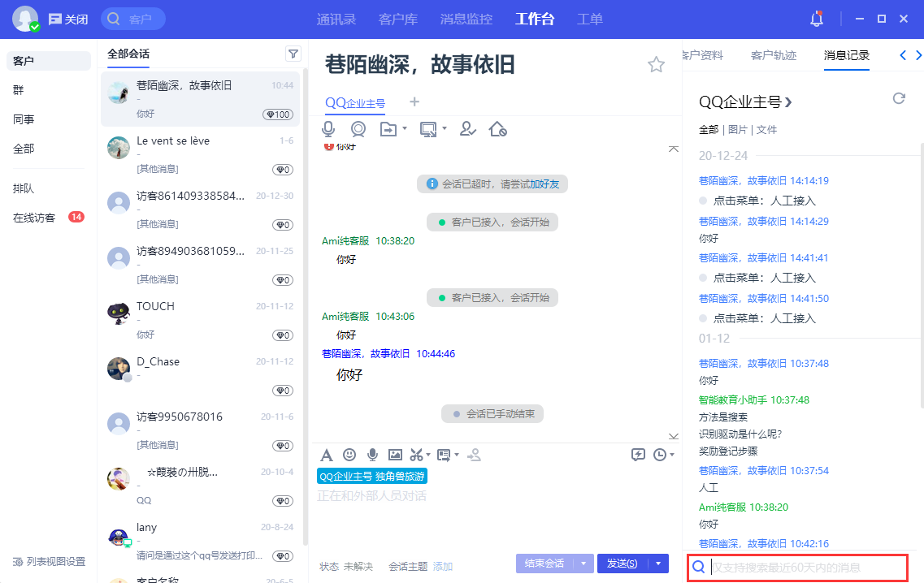
Task: Insert an image into message
Action: click(396, 455)
